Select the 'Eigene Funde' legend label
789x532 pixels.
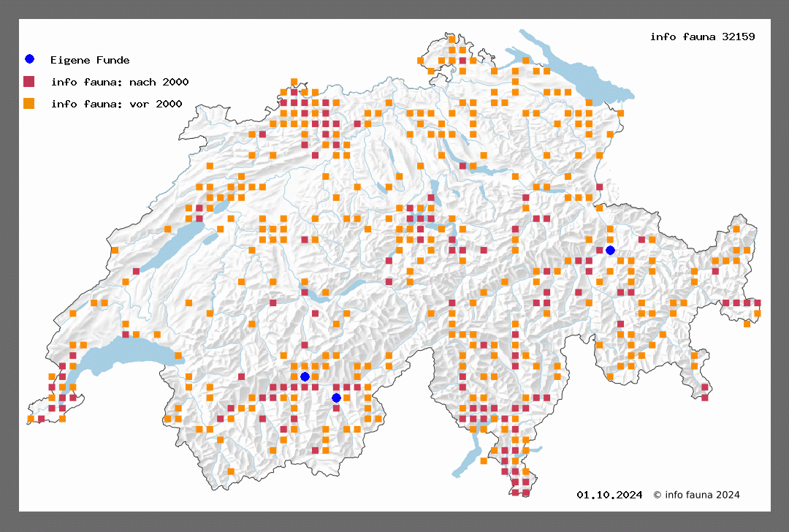(x=90, y=60)
